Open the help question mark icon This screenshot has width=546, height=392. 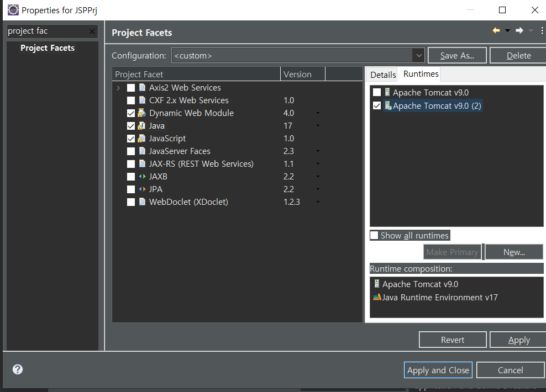pyautogui.click(x=18, y=369)
